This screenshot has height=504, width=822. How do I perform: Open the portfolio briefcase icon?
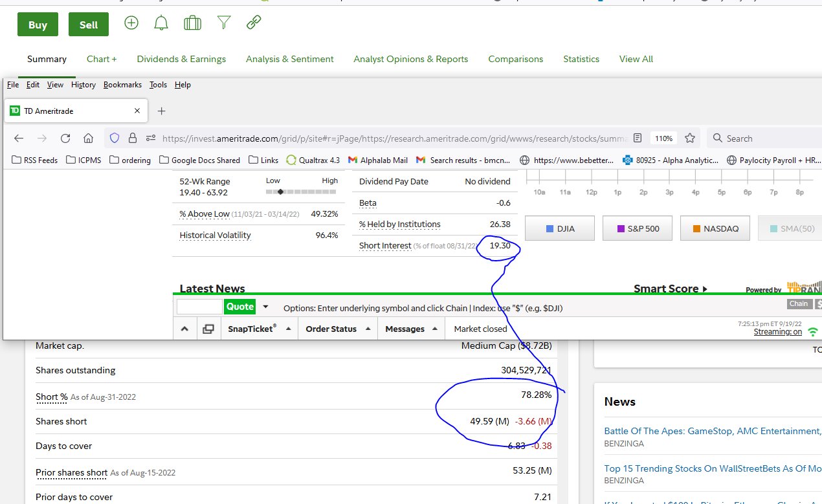[192, 23]
